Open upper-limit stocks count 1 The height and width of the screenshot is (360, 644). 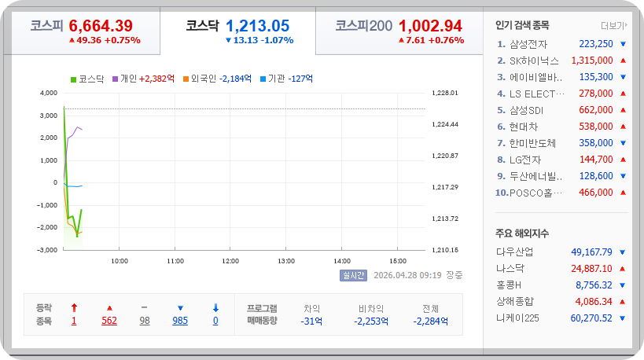[74, 321]
